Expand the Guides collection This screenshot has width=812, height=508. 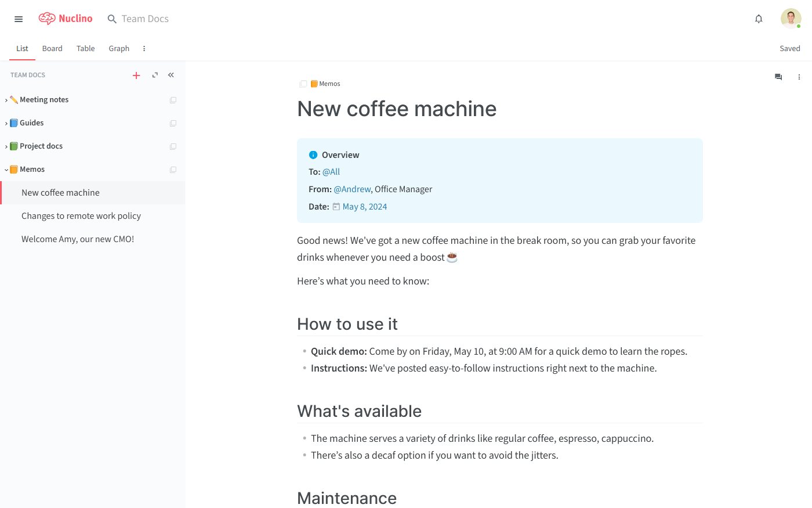(x=6, y=124)
